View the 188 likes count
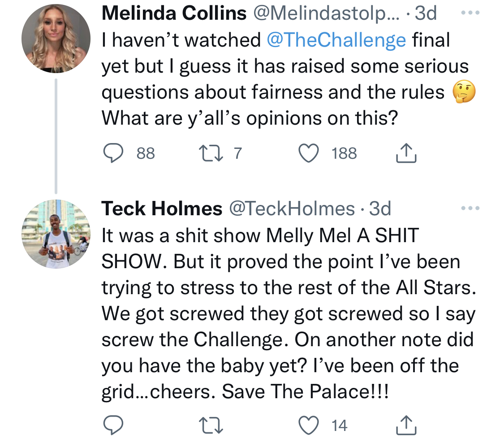 point(344,153)
